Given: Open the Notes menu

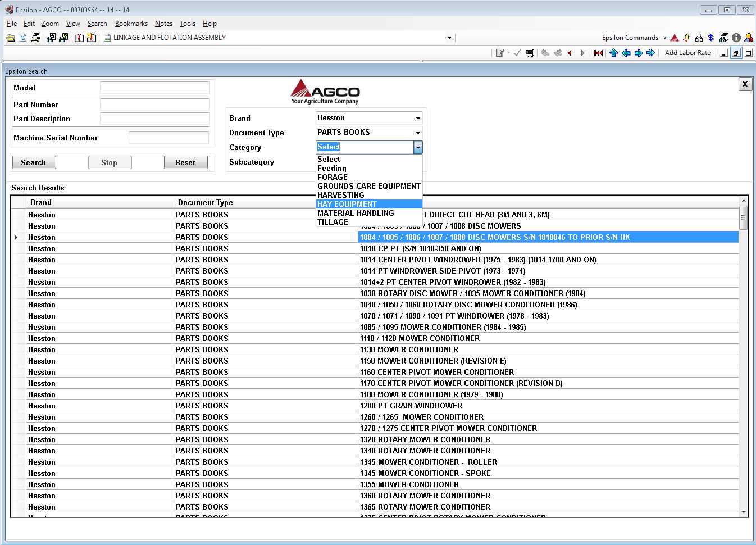Looking at the screenshot, I should (163, 24).
